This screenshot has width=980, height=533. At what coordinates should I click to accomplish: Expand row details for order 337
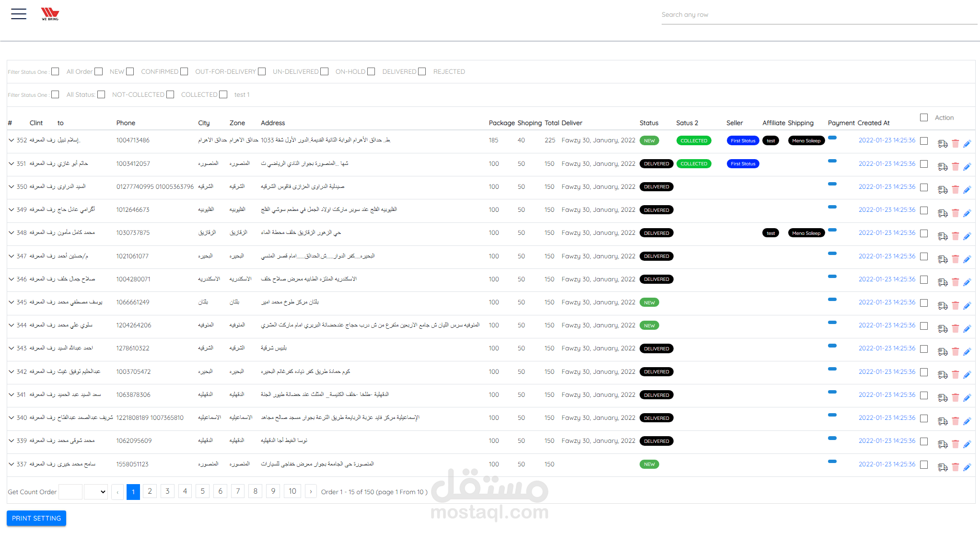tap(11, 464)
